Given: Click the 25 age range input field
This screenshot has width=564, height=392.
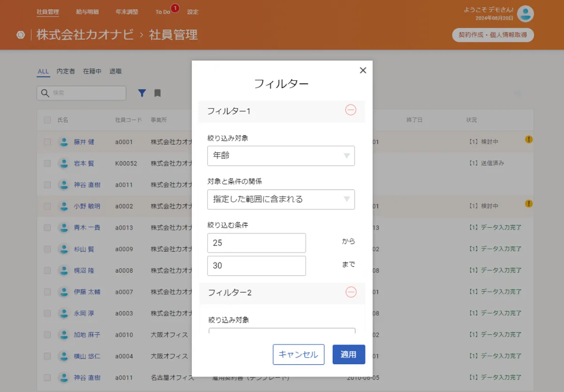Looking at the screenshot, I should (x=256, y=242).
